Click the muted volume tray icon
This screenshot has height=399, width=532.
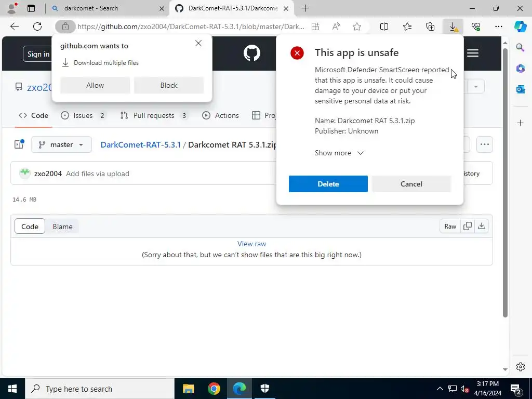[x=464, y=389]
